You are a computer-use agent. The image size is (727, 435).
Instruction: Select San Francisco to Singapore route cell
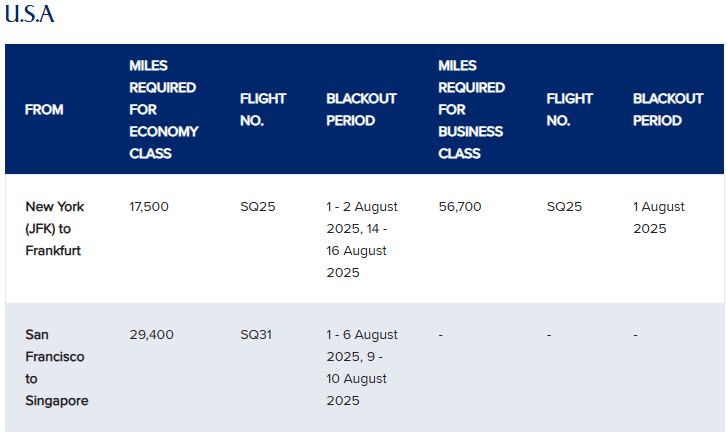[x=57, y=367]
